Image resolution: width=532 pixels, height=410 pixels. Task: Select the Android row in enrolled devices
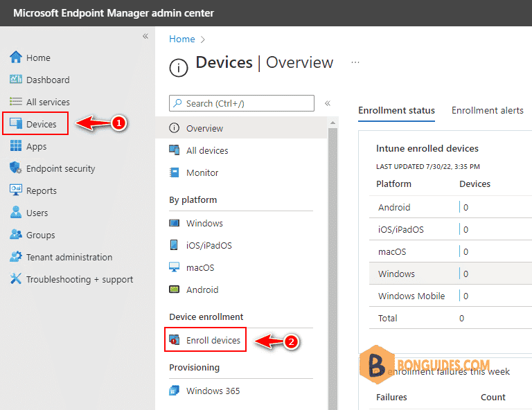pyautogui.click(x=450, y=207)
